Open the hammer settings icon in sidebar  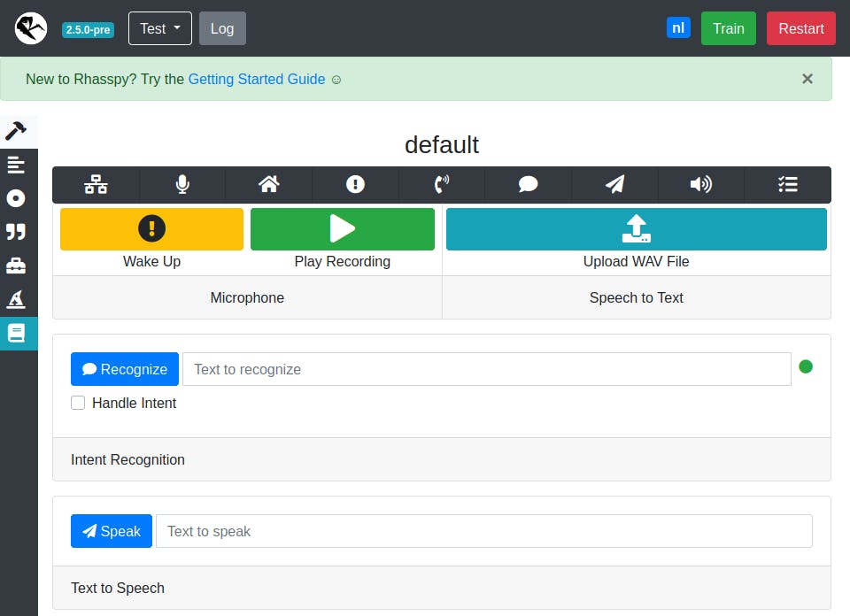tap(16, 131)
